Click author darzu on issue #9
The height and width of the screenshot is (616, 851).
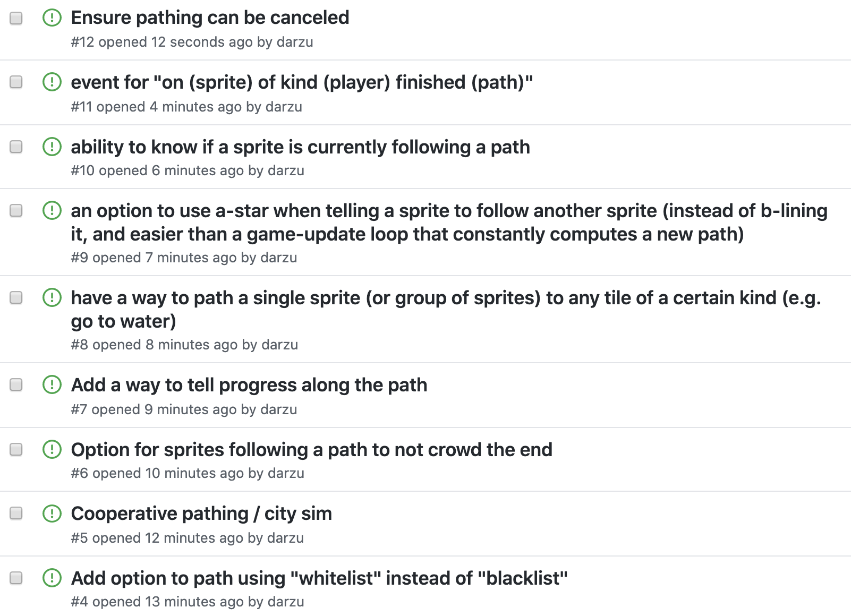coord(279,258)
